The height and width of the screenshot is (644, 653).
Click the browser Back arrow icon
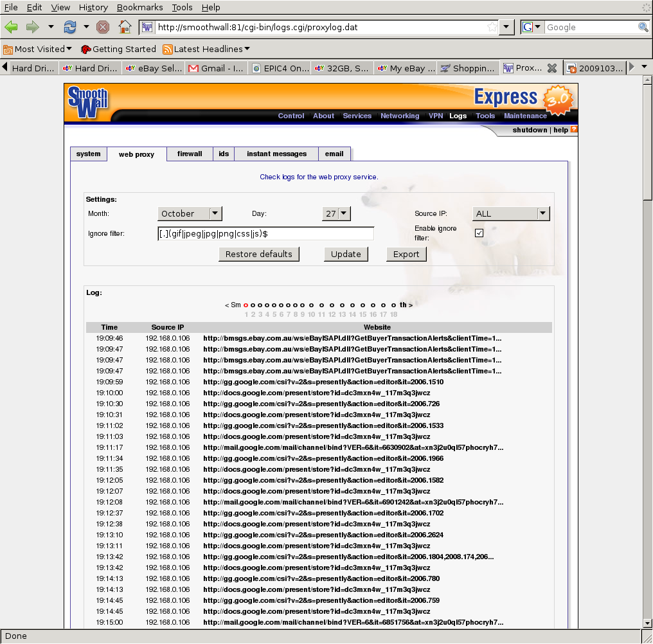pos(11,27)
